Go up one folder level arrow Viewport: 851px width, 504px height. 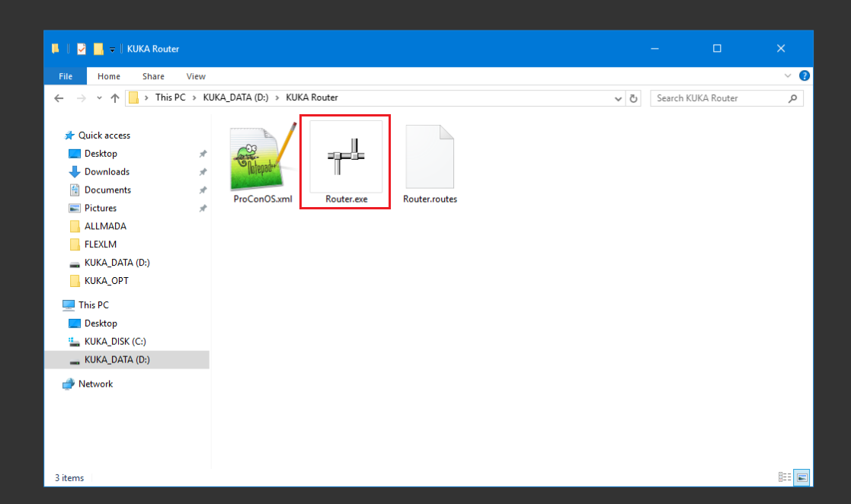(114, 98)
